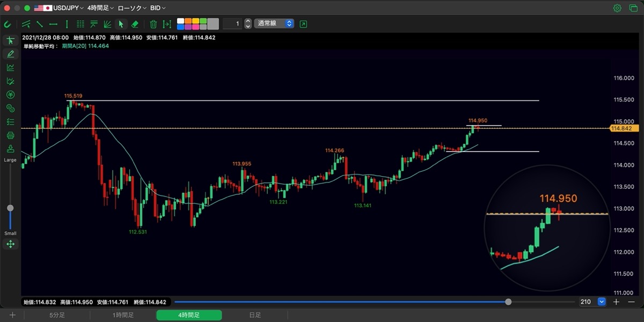Select the horizontal line drawing tool

coord(53,24)
